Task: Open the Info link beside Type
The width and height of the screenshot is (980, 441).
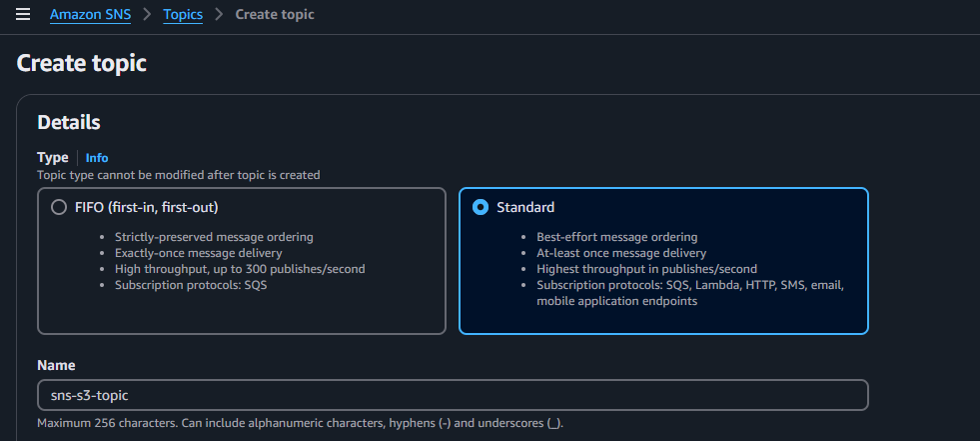Action: [x=97, y=158]
